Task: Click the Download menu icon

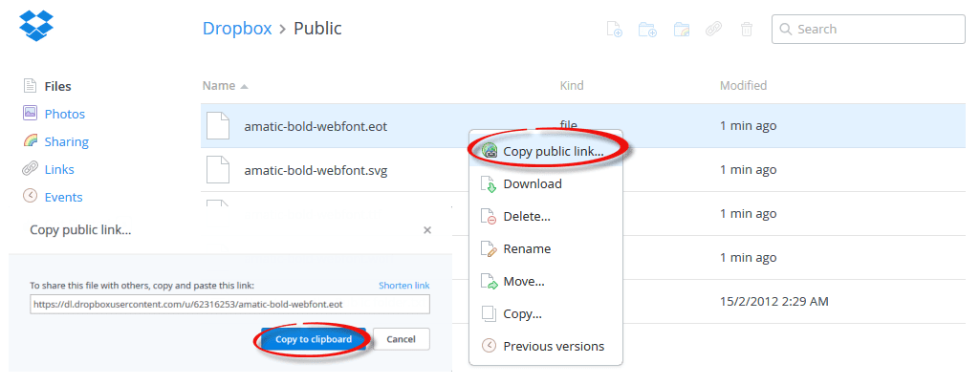Action: coord(489,184)
